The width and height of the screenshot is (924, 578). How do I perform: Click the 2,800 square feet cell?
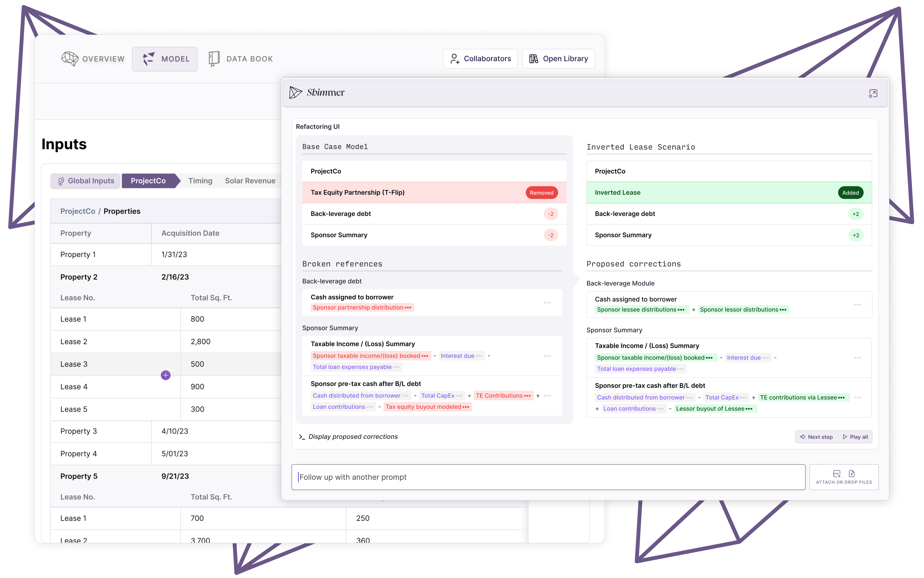(231, 342)
